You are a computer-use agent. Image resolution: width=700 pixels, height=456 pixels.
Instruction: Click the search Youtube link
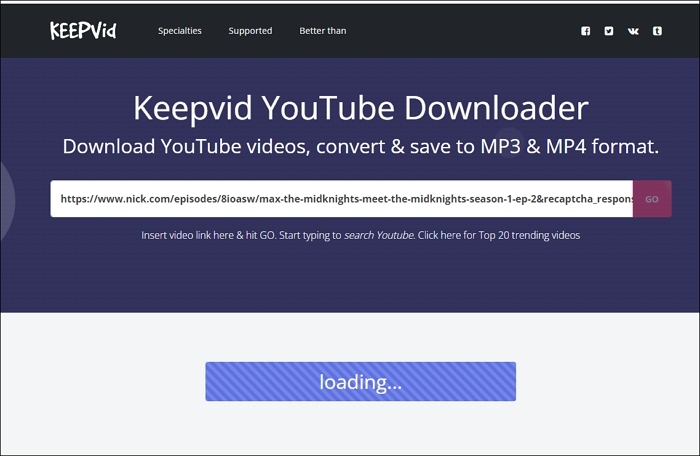379,235
